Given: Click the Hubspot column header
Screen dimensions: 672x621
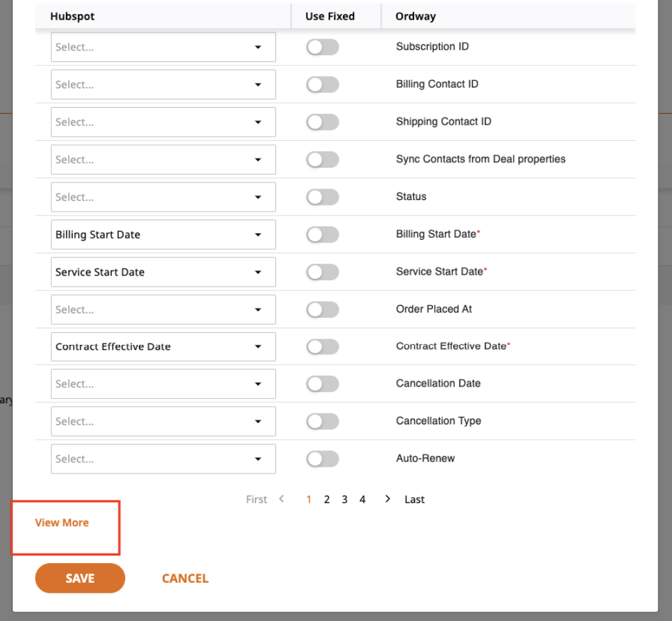Looking at the screenshot, I should (73, 16).
